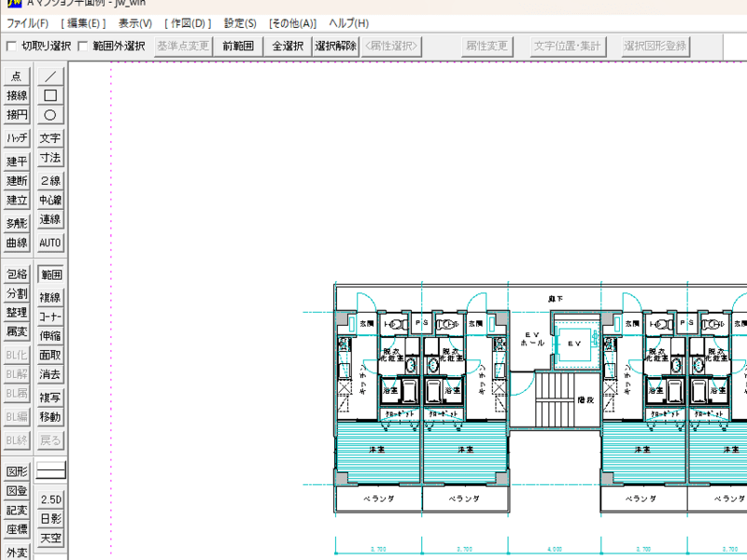Select the 文字 text tool
The height and width of the screenshot is (560, 747).
click(50, 138)
